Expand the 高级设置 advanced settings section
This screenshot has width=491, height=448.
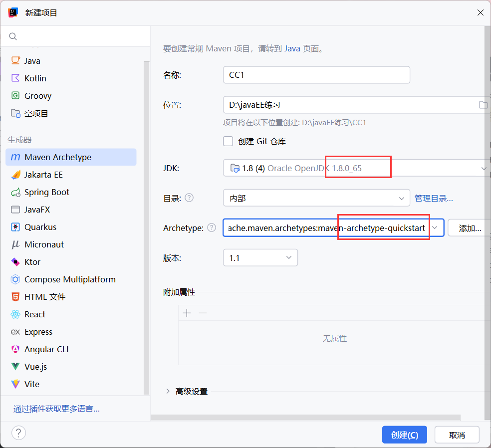coord(168,392)
